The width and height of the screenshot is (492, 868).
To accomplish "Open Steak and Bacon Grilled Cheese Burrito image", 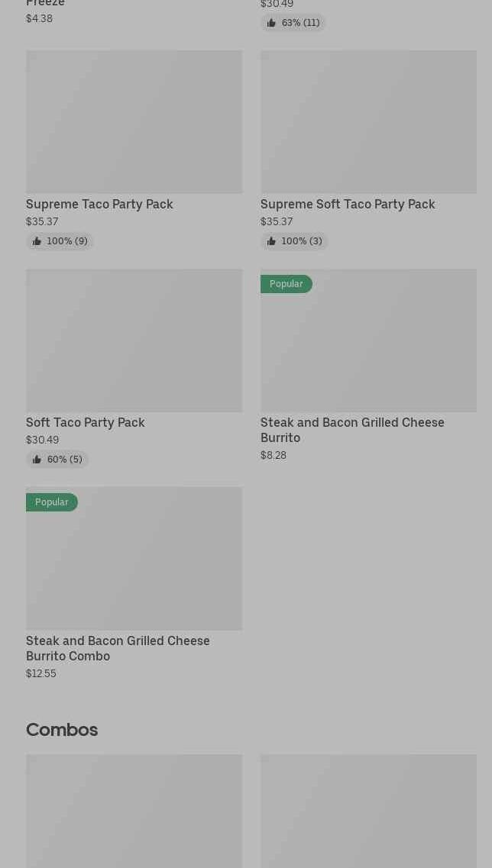I will pyautogui.click(x=368, y=340).
